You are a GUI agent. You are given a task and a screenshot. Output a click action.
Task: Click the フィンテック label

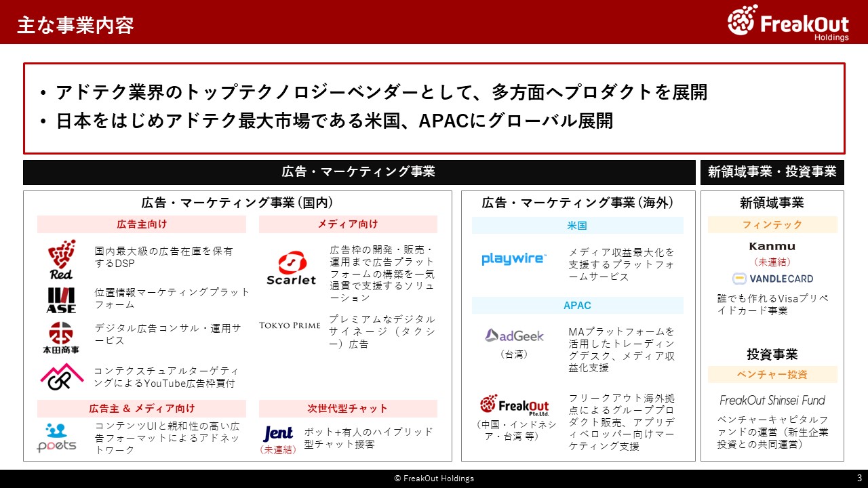click(x=772, y=225)
